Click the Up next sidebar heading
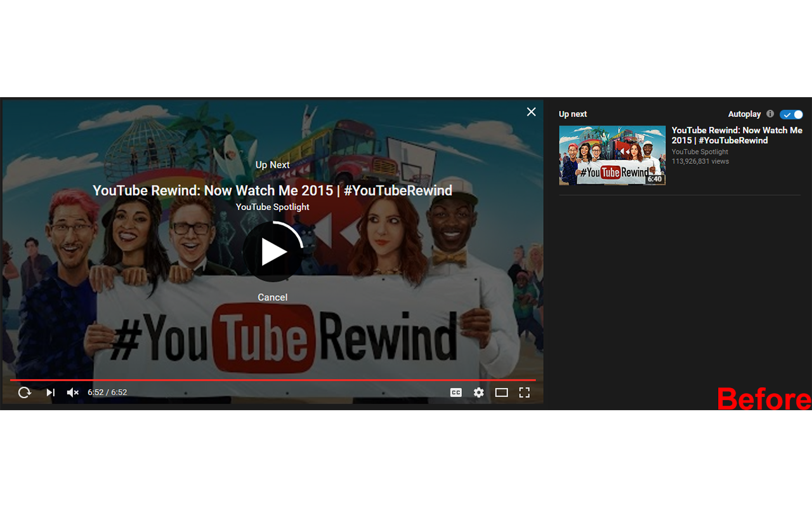The width and height of the screenshot is (812, 508). coord(573,114)
